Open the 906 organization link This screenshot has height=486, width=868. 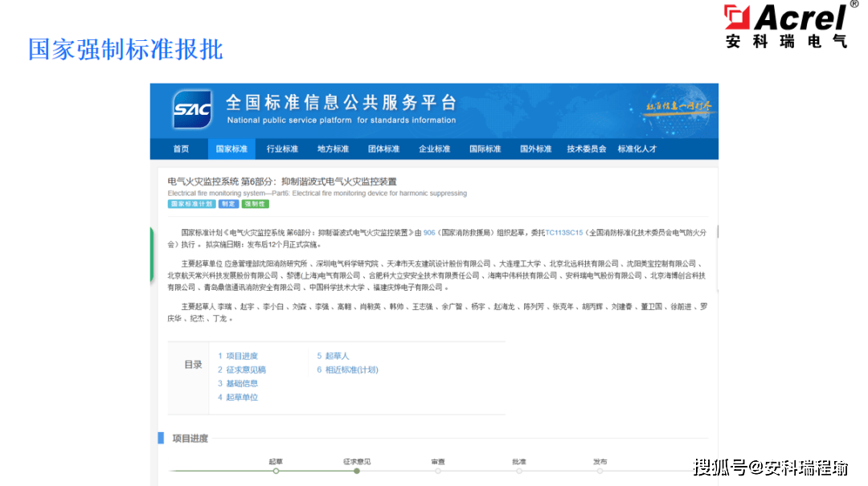tap(429, 233)
